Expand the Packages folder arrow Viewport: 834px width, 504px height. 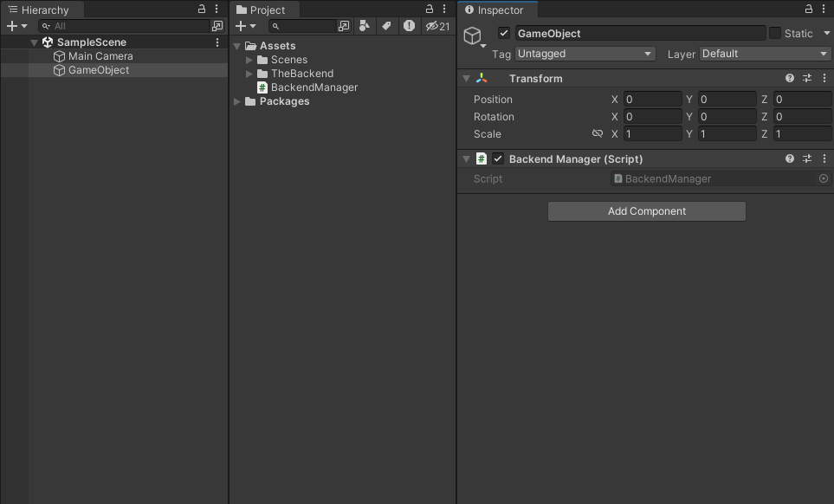237,101
